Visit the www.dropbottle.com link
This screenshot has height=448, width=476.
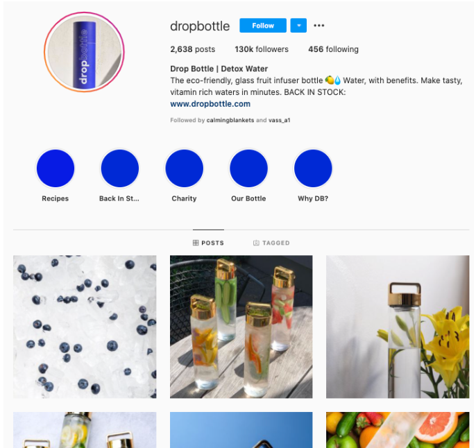click(x=210, y=104)
